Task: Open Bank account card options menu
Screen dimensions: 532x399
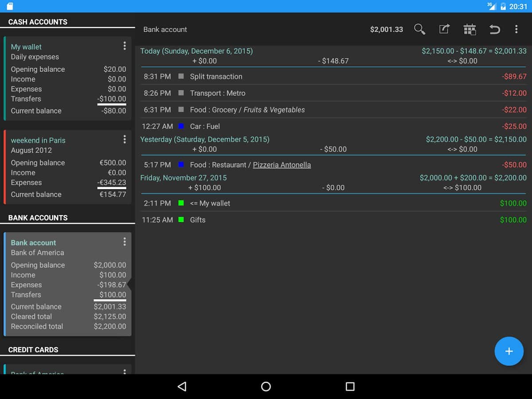Action: [x=125, y=242]
